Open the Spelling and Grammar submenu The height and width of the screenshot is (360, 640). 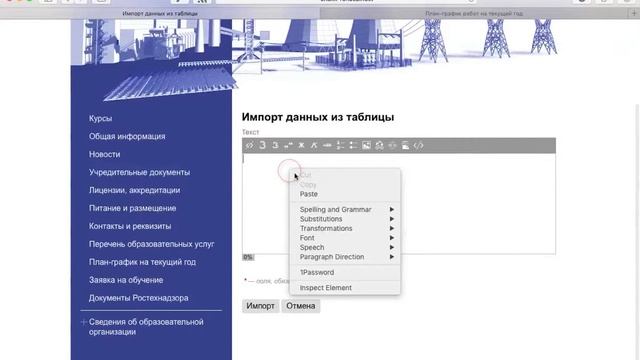click(x=345, y=209)
